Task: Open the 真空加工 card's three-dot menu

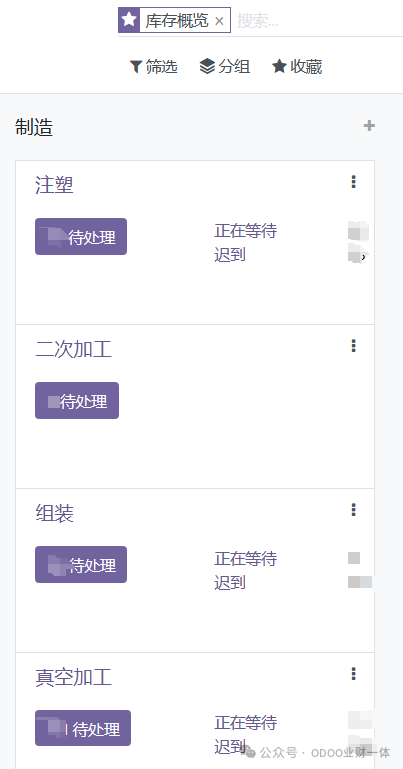Action: [x=353, y=674]
